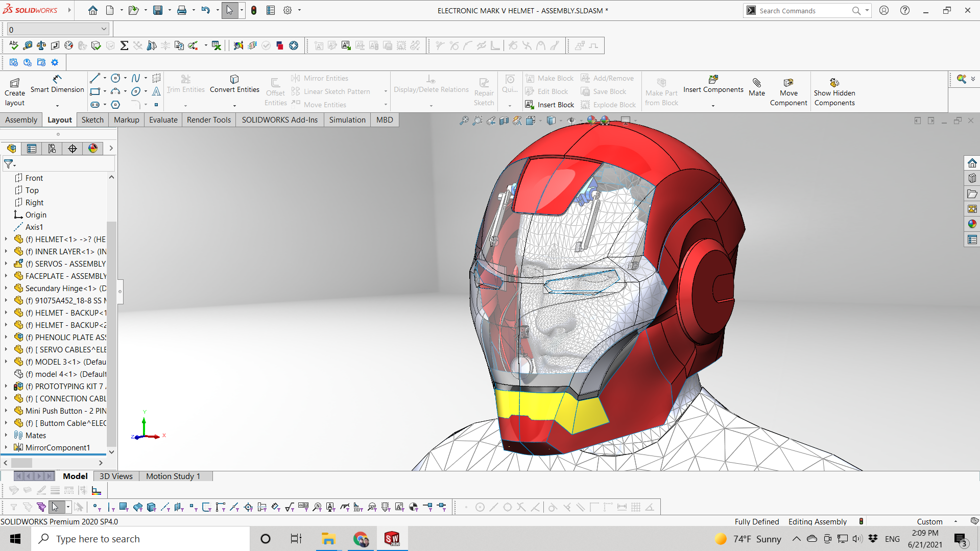980x551 pixels.
Task: Open Appearances color sphere in task pane
Action: pyautogui.click(x=972, y=224)
